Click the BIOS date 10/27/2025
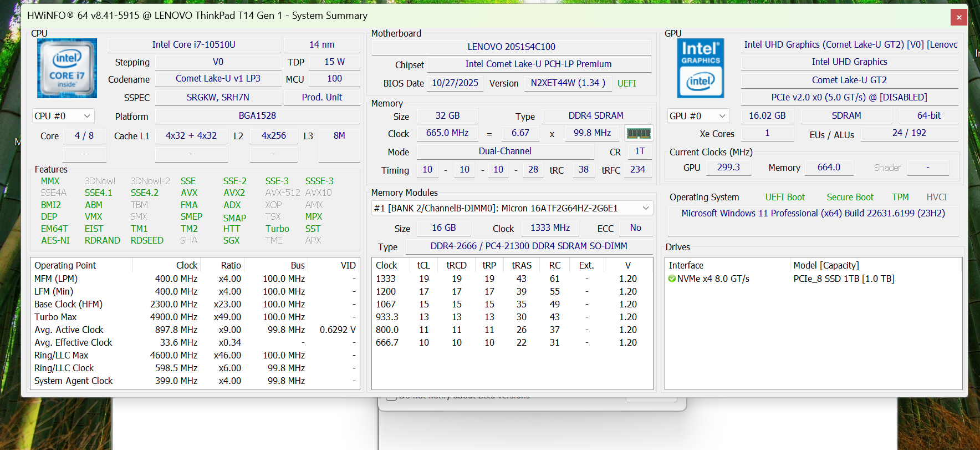The width and height of the screenshot is (980, 450). pyautogui.click(x=455, y=83)
